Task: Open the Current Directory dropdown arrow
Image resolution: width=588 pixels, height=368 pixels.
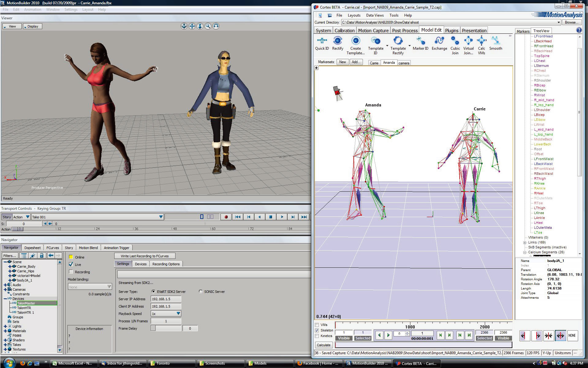Action: [559, 22]
